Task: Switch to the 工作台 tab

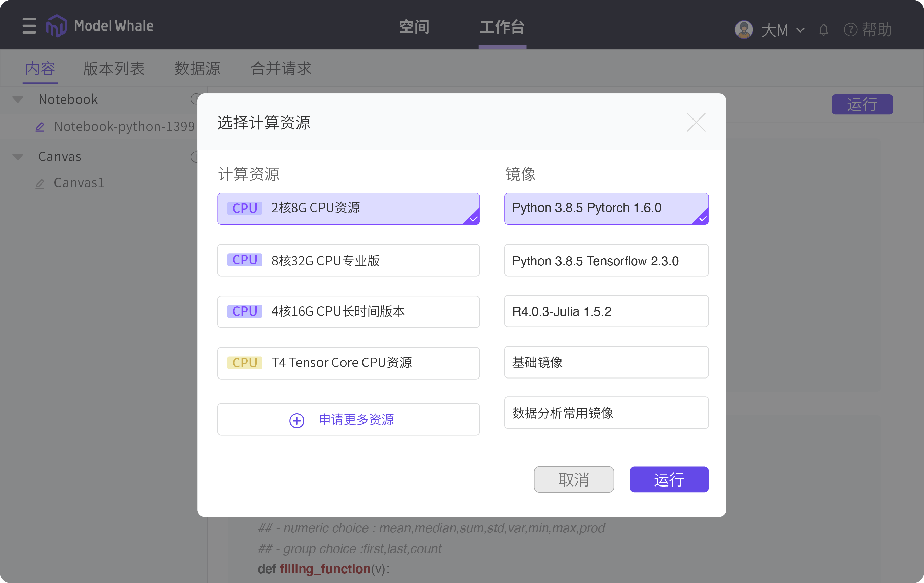Action: 502,26
